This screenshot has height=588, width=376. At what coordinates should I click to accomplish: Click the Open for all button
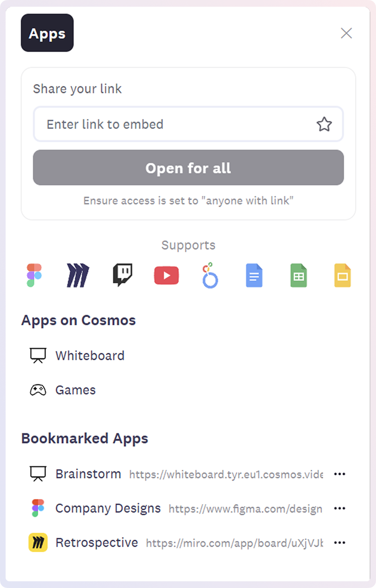[188, 168]
